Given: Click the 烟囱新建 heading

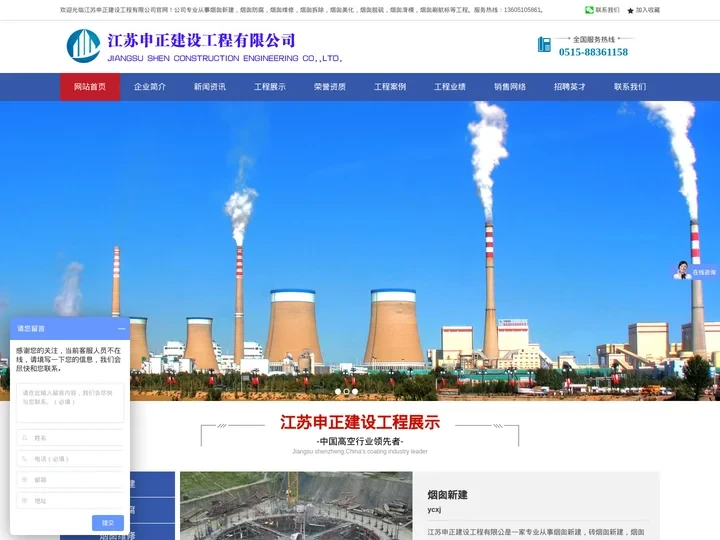Looking at the screenshot, I should (447, 495).
